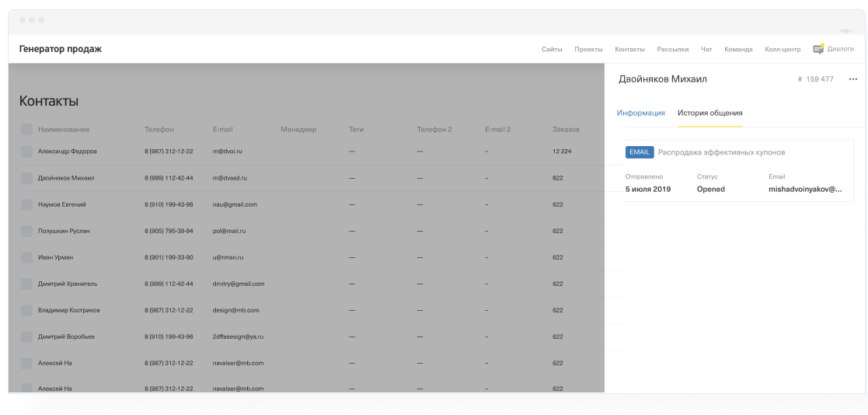868x415 pixels.
Task: Click email nau@gmail.com
Action: click(x=235, y=204)
